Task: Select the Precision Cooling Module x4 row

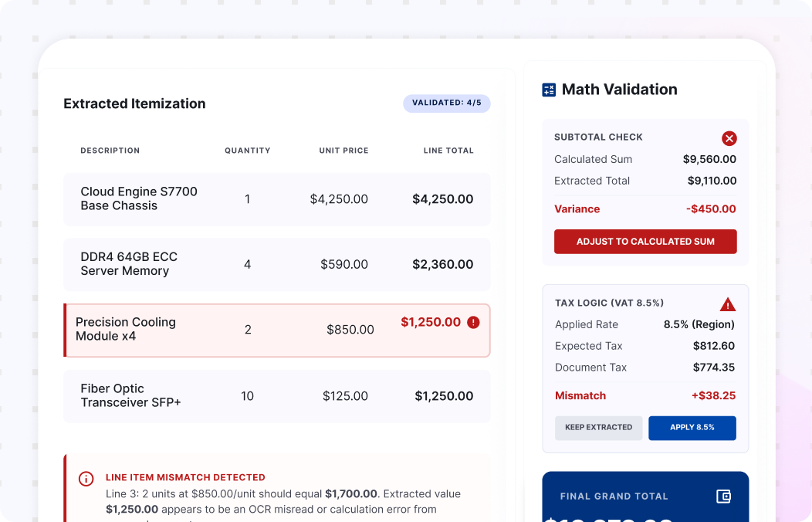Action: [277, 330]
